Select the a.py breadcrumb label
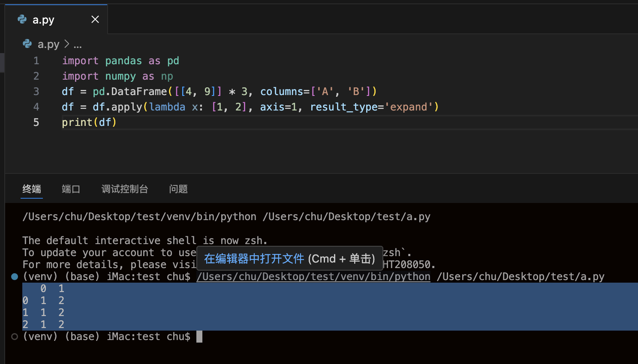This screenshot has height=364, width=638. [48, 44]
